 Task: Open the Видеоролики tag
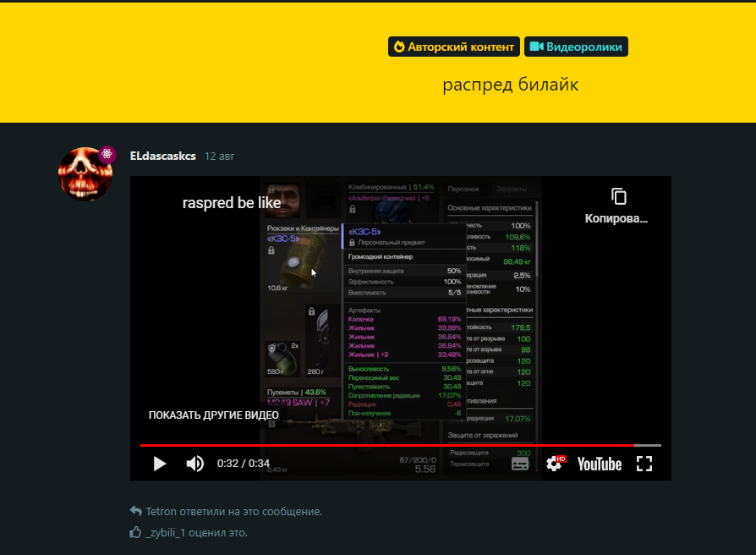(576, 47)
